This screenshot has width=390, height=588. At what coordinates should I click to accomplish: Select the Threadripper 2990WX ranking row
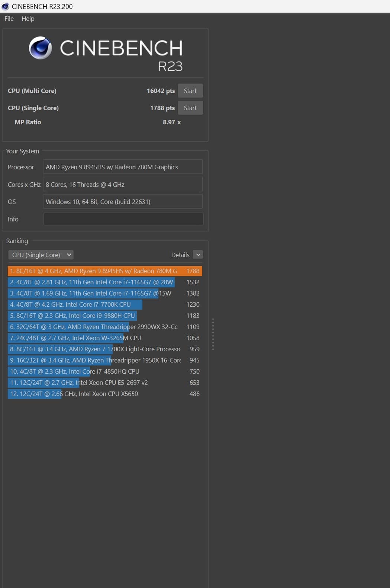pyautogui.click(x=105, y=327)
